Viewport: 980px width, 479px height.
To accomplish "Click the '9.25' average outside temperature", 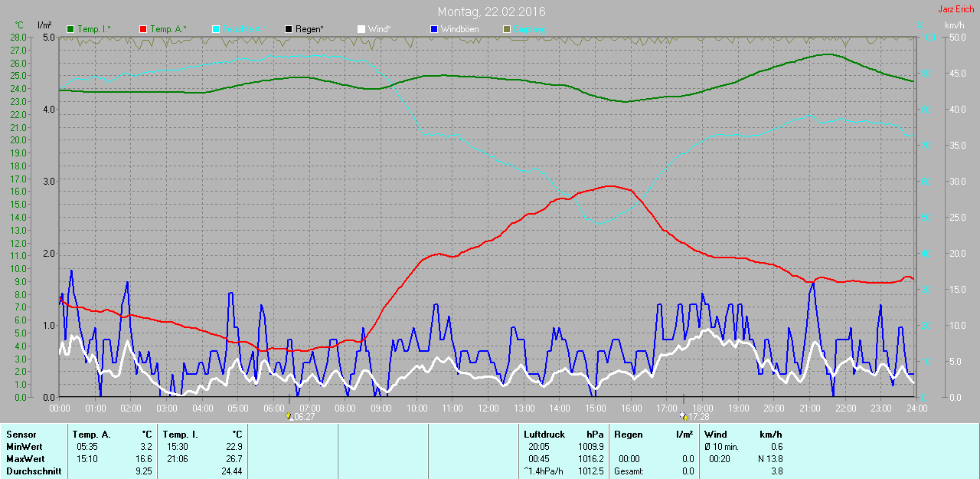I will click(144, 471).
